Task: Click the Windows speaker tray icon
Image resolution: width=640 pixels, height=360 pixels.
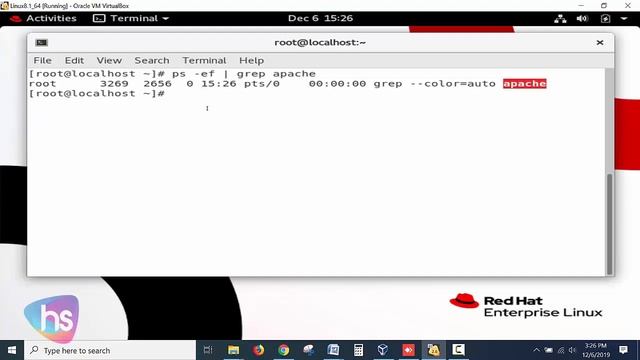Action: tap(572, 350)
